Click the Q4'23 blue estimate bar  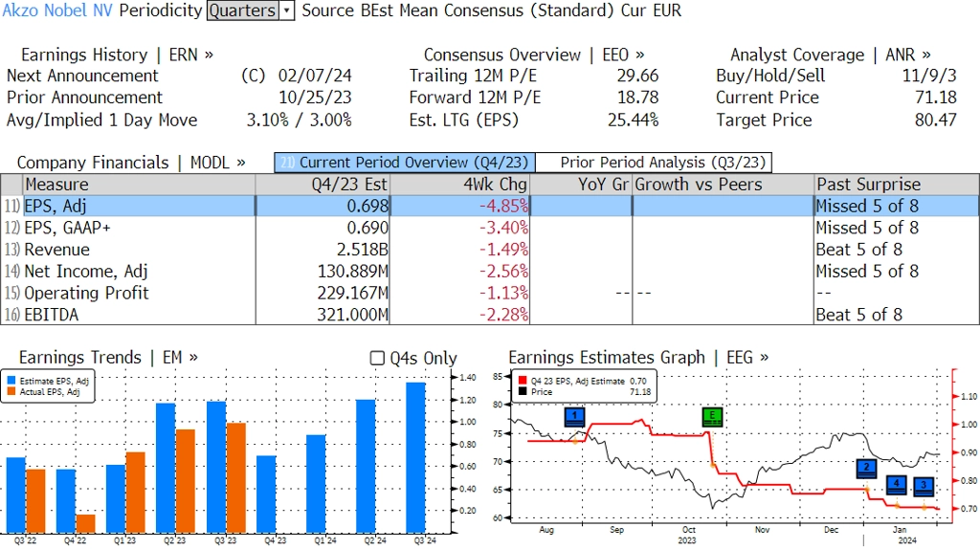click(266, 494)
